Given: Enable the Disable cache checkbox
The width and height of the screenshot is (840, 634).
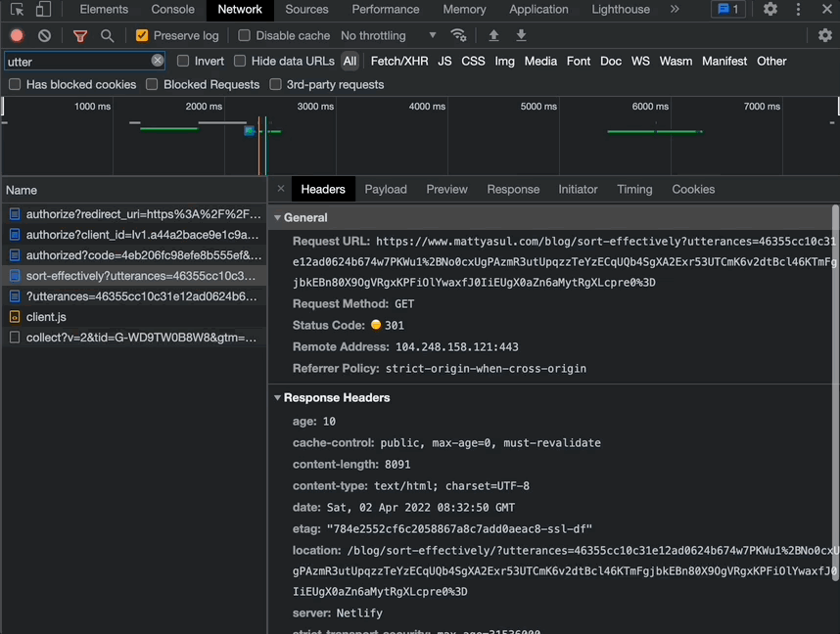Looking at the screenshot, I should [x=245, y=36].
